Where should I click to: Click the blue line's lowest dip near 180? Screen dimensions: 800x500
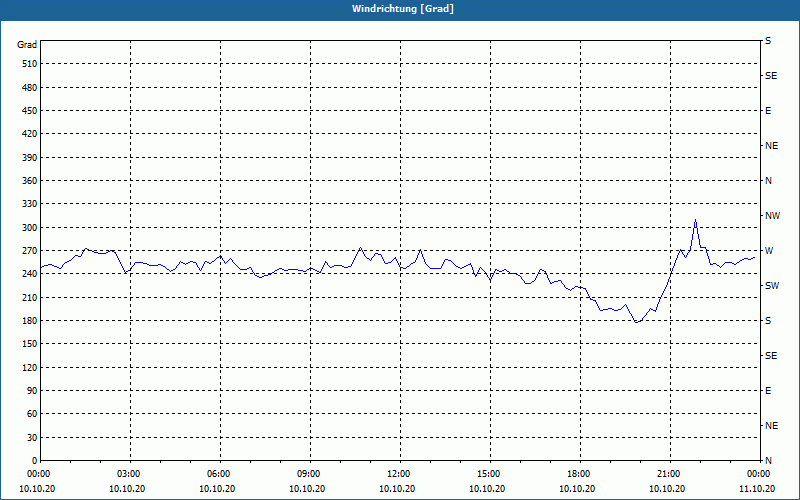pyautogui.click(x=636, y=322)
